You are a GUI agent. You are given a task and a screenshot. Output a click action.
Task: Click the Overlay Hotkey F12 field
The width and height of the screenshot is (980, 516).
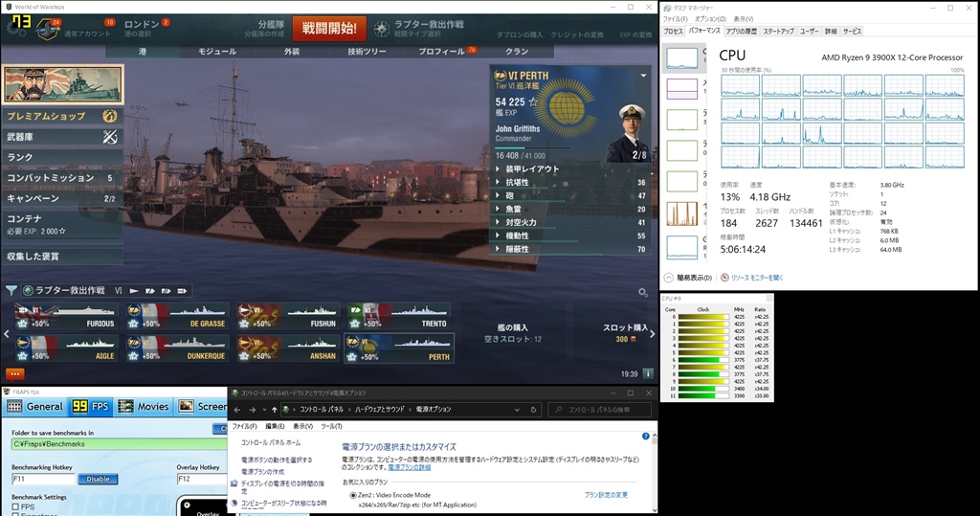[202, 479]
